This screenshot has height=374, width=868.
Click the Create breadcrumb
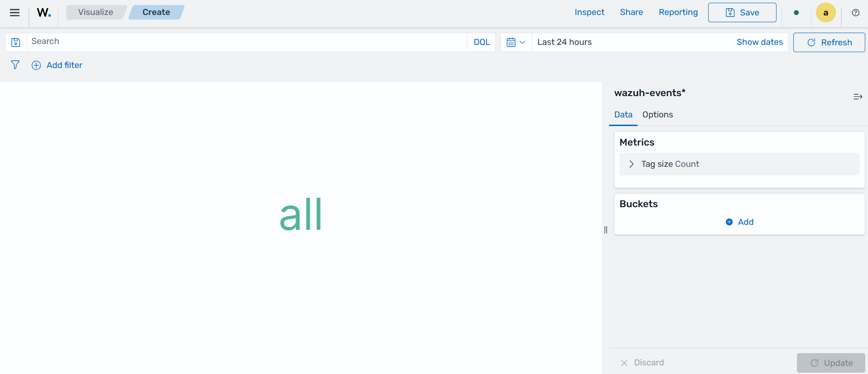(156, 12)
